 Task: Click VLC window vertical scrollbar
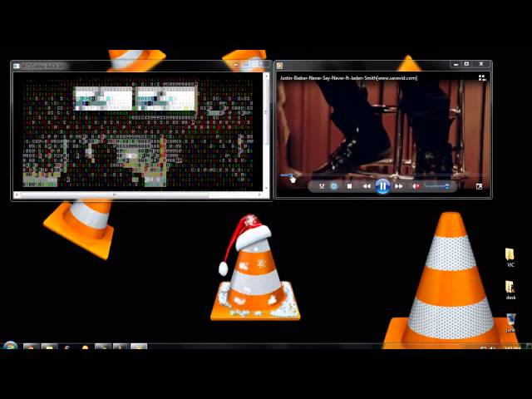[x=266, y=132]
